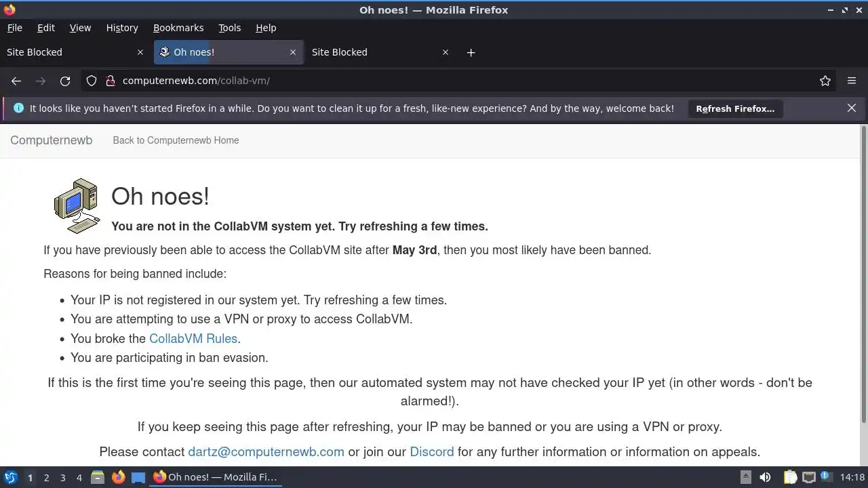Viewport: 868px width, 488px height.
Task: Maximize the Firefox window
Action: tap(845, 10)
